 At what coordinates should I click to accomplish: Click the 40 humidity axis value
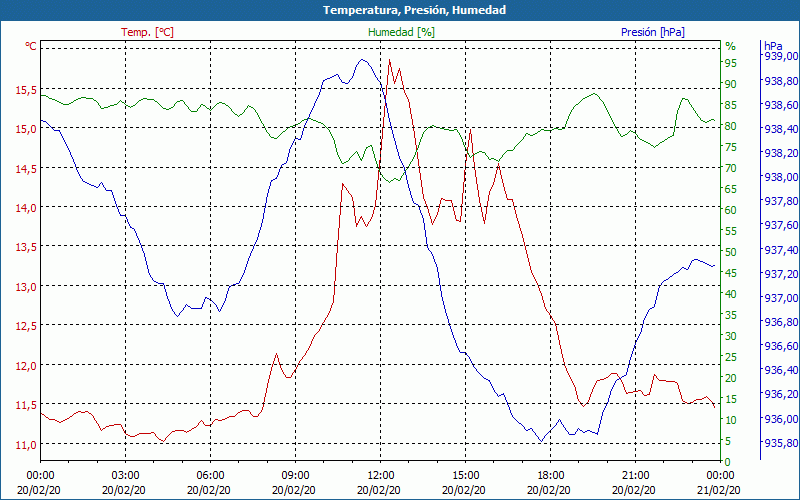coord(731,294)
